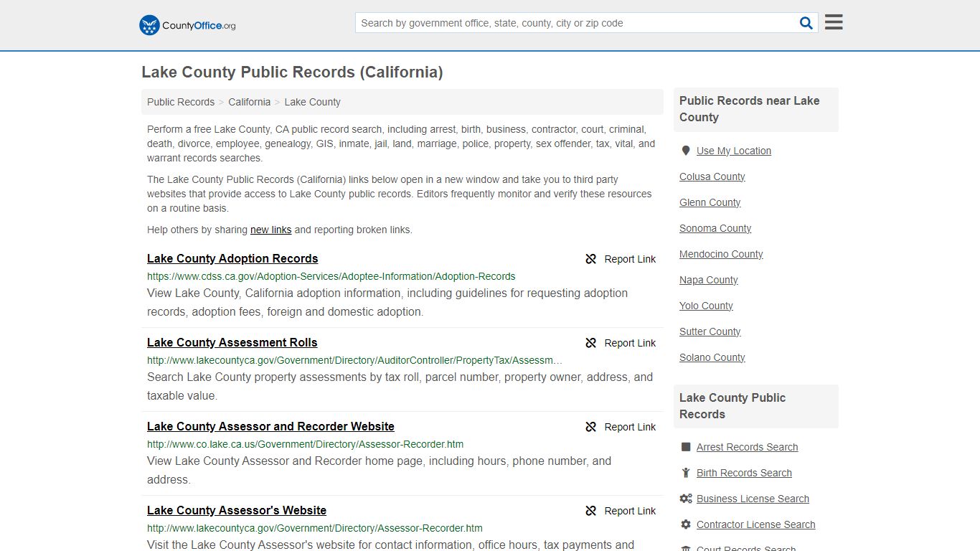This screenshot has width=980, height=551.
Task: Report Link for Lake County Assessor's Website
Action: [630, 511]
